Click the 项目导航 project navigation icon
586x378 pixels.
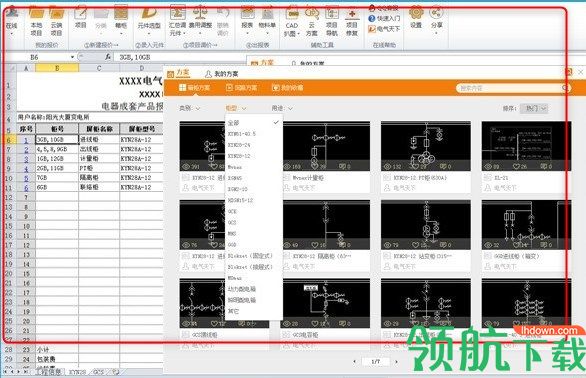(x=332, y=13)
